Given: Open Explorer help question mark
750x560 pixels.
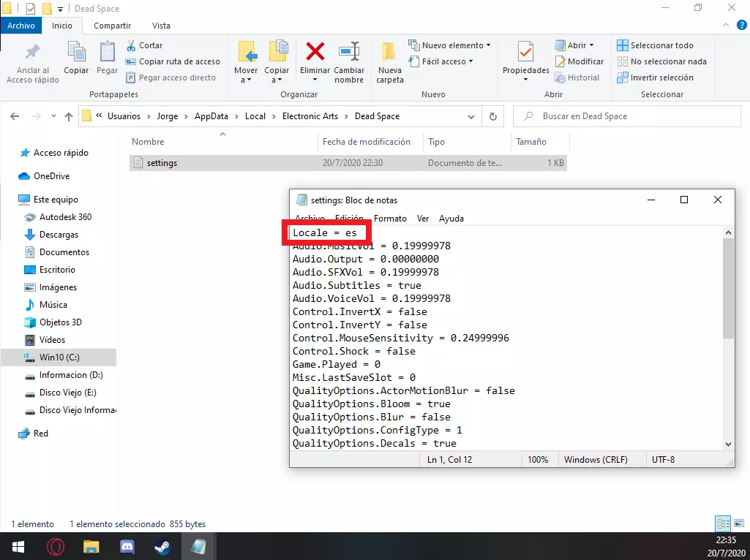Looking at the screenshot, I should pos(741,25).
